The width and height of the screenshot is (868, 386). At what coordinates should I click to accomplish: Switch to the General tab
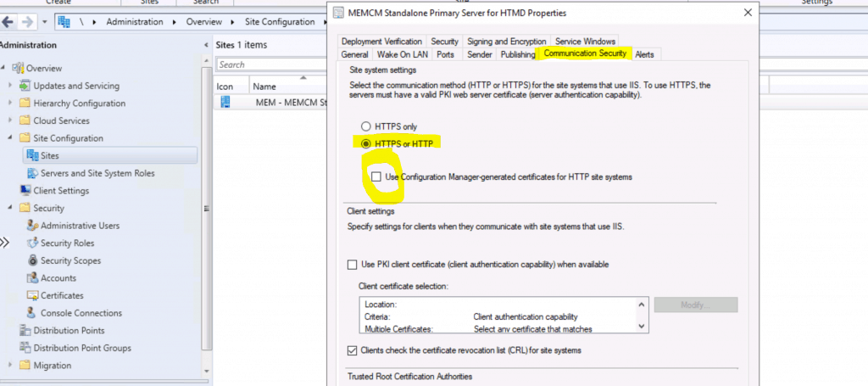coord(355,54)
